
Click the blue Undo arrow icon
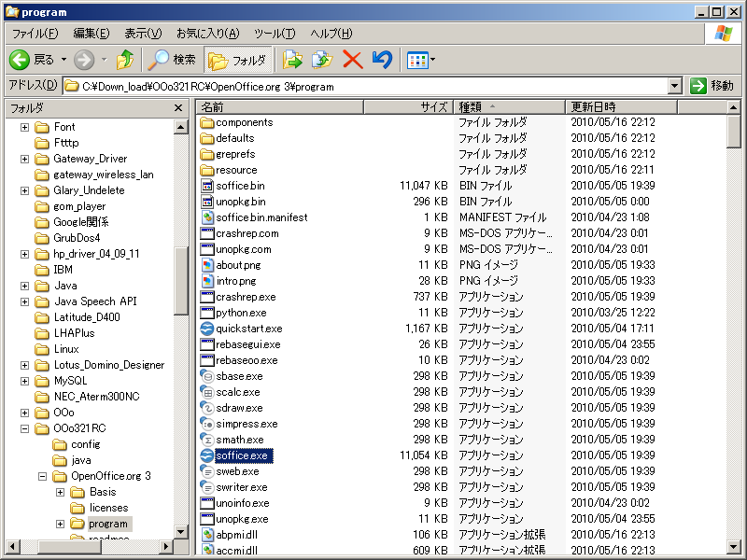pyautogui.click(x=382, y=60)
